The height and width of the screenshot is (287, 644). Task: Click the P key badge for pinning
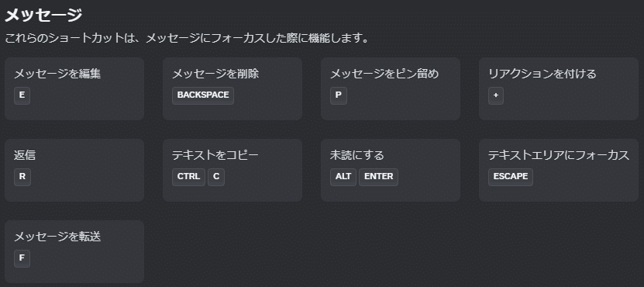(339, 95)
